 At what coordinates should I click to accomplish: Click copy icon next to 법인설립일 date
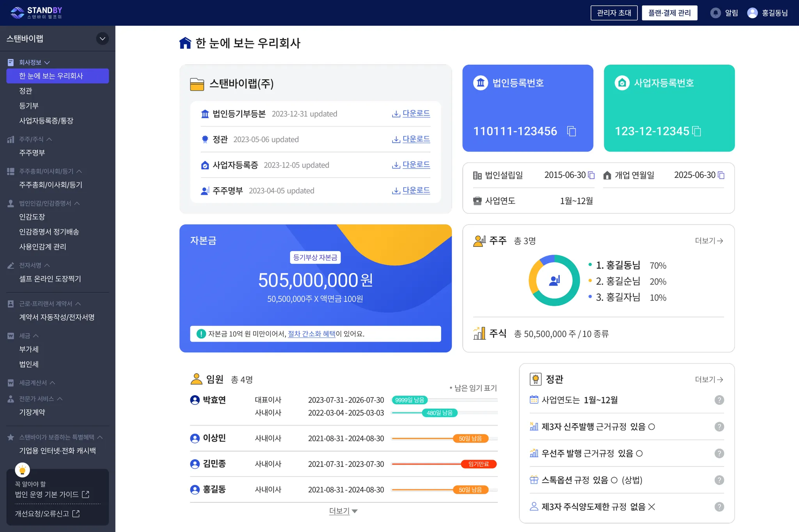(591, 175)
